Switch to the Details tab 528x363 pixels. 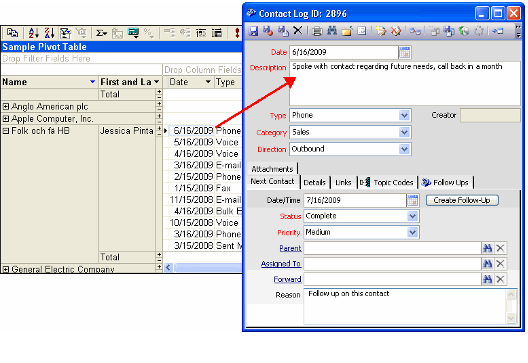click(315, 183)
